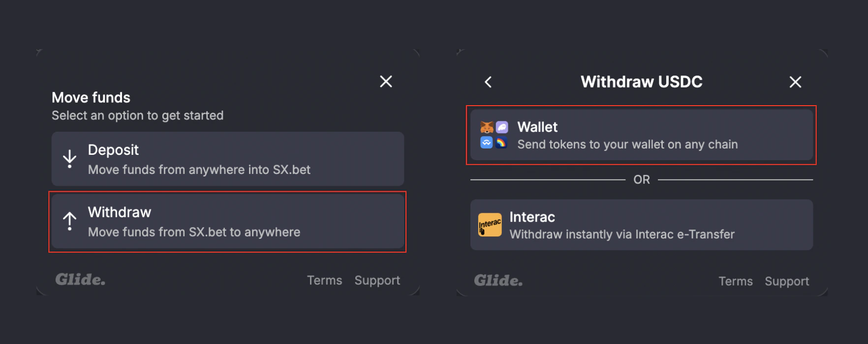Image resolution: width=868 pixels, height=344 pixels.
Task: Click Glide logo in Withdraw USDC dialog
Action: click(498, 281)
